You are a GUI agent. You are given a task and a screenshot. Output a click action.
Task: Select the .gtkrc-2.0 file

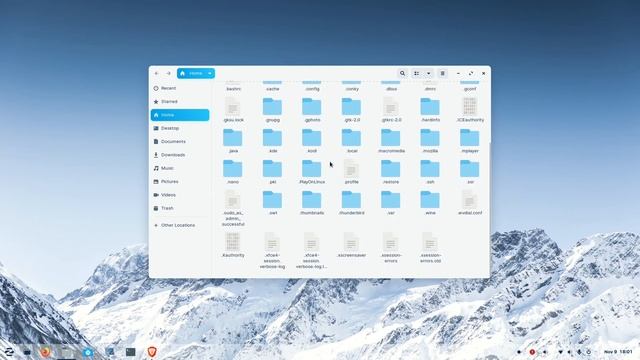pos(391,107)
